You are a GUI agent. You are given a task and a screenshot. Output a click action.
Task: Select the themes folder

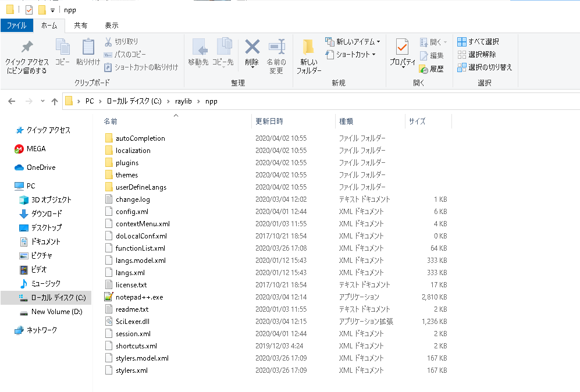pyautogui.click(x=122, y=175)
